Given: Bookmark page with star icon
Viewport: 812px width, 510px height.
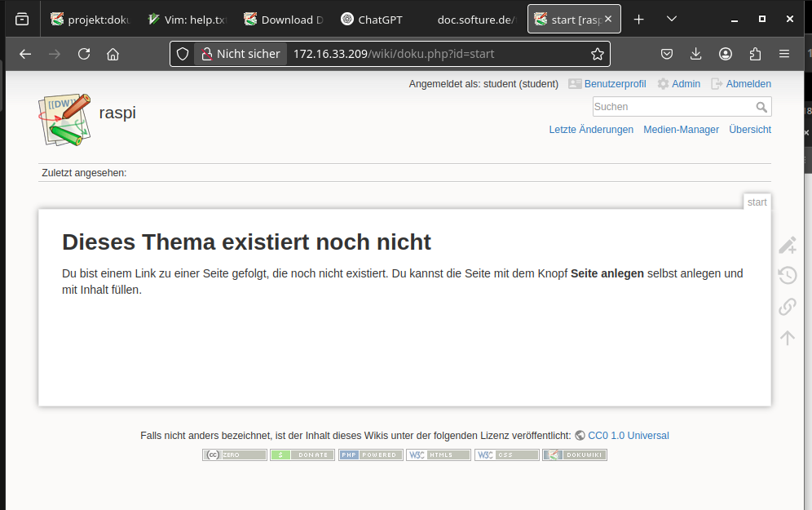Looking at the screenshot, I should (598, 54).
